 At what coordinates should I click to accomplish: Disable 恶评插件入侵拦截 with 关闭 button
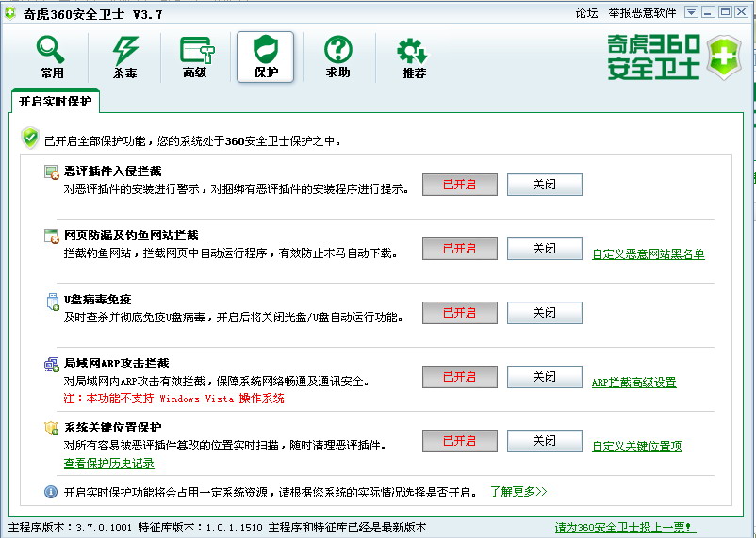pyautogui.click(x=544, y=185)
